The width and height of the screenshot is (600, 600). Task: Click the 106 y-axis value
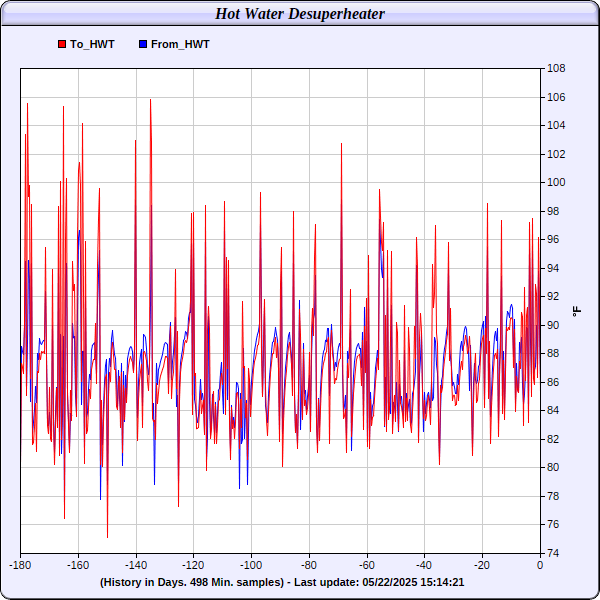point(556,97)
